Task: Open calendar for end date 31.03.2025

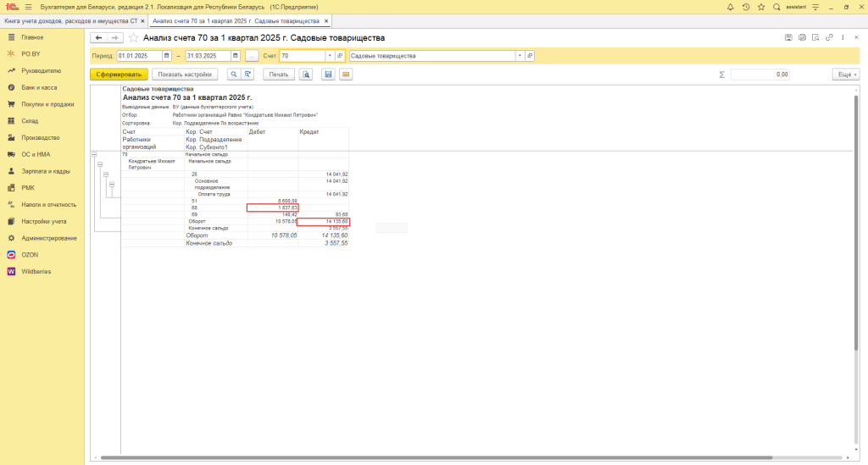Action: pos(236,56)
